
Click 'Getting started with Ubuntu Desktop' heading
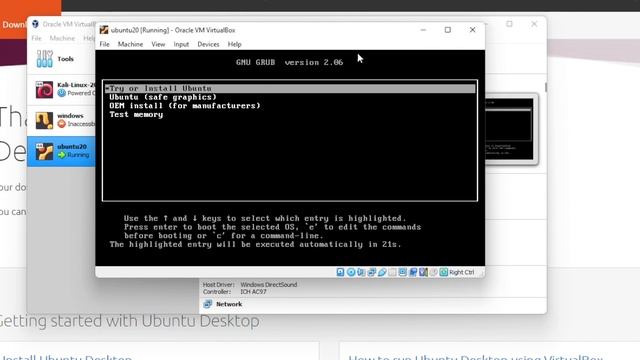pyautogui.click(x=129, y=321)
